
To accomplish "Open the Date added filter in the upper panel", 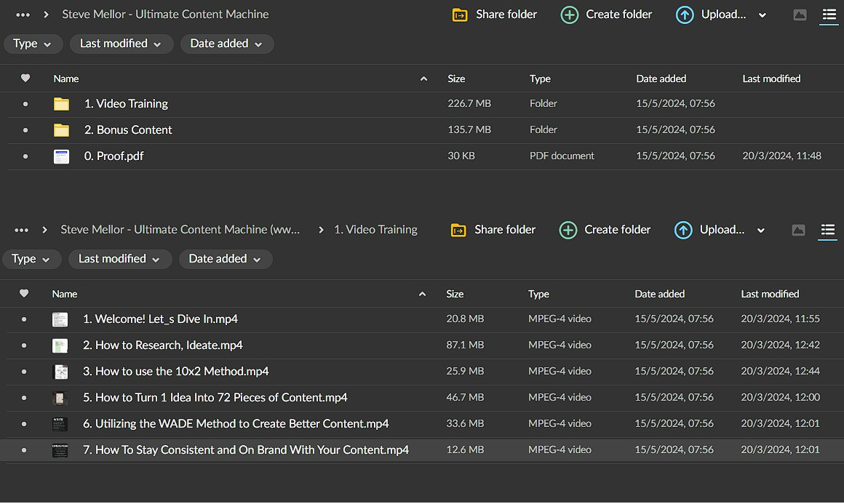I will 226,44.
